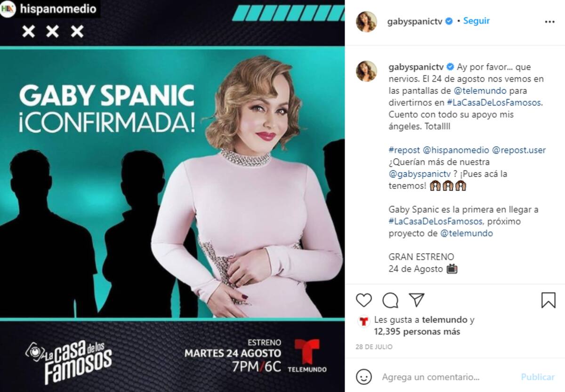The height and width of the screenshot is (392, 565).
Task: Click the gabyspanictv header profile picture
Action: pos(366,22)
